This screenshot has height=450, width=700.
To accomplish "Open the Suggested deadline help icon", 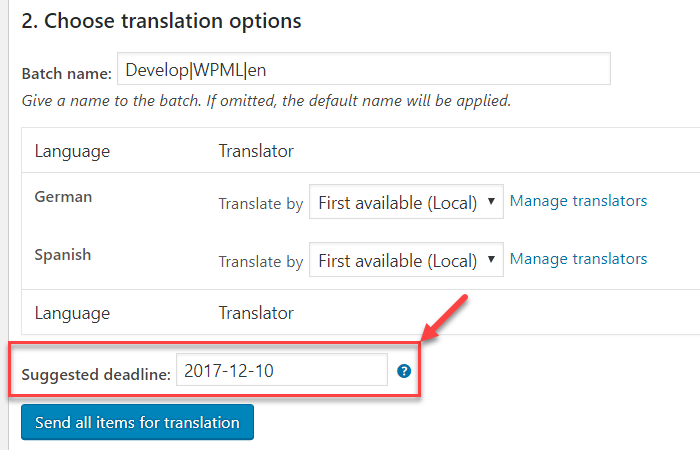I will (x=404, y=371).
